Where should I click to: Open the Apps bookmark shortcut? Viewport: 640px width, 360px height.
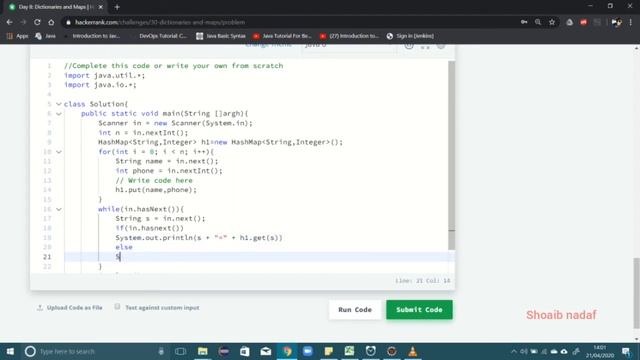(18, 36)
